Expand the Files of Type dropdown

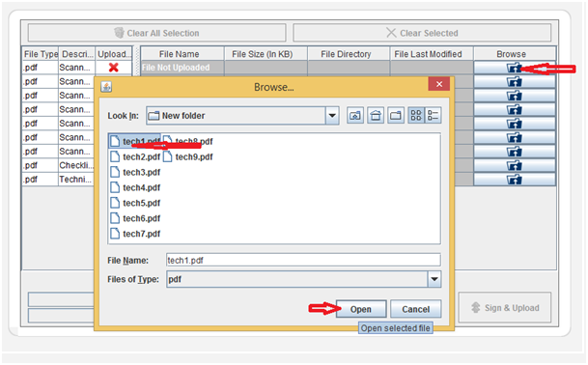pyautogui.click(x=434, y=279)
